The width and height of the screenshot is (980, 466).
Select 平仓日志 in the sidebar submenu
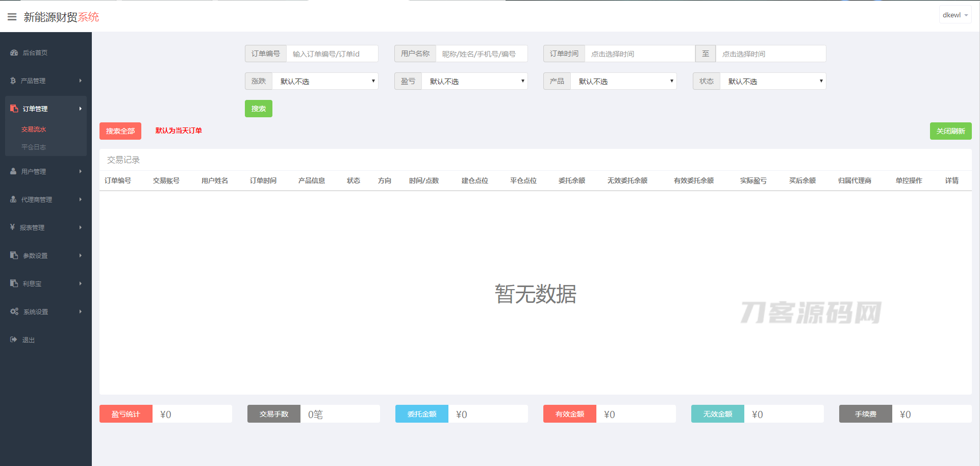coord(34,147)
